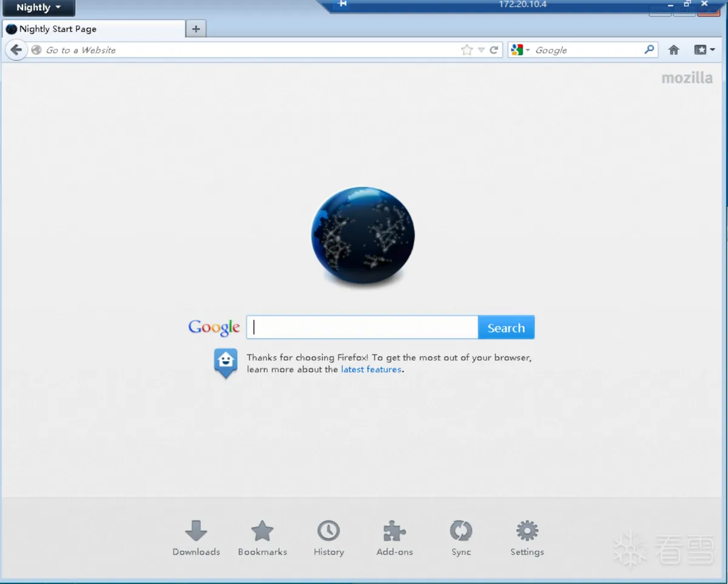Viewport: 728px width, 584px height.
Task: Open Sync from the start page
Action: coord(461,538)
